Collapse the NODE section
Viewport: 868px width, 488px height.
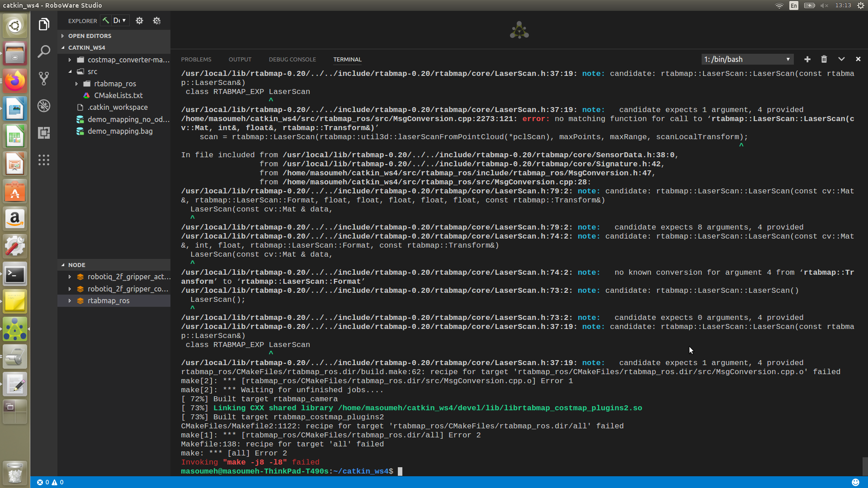point(76,265)
